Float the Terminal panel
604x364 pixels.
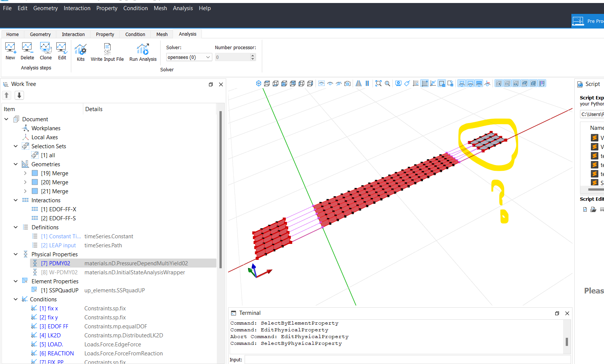coord(557,313)
